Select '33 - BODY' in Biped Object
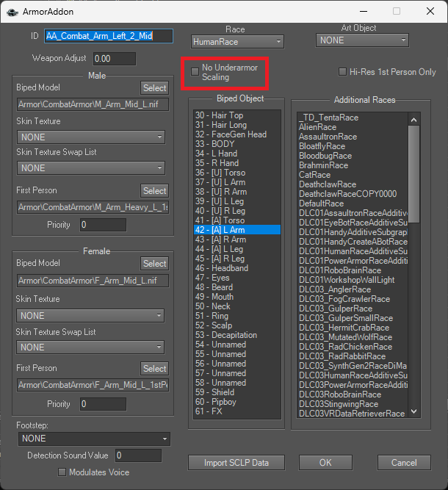 point(237,144)
